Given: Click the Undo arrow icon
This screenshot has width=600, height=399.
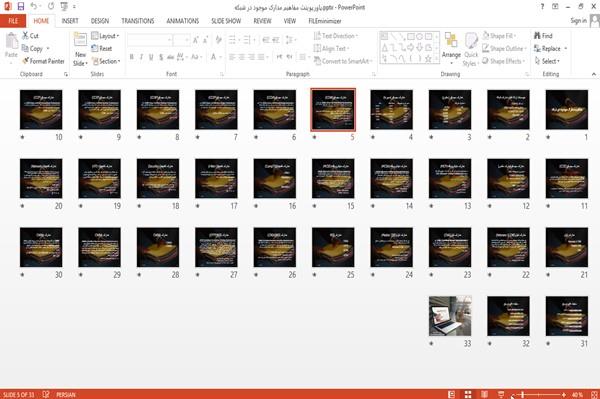Looking at the screenshot, I should (x=34, y=7).
